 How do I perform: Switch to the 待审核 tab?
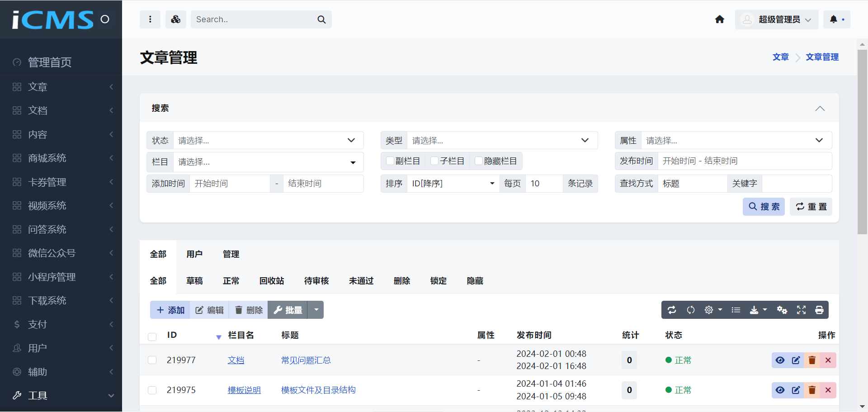point(316,281)
